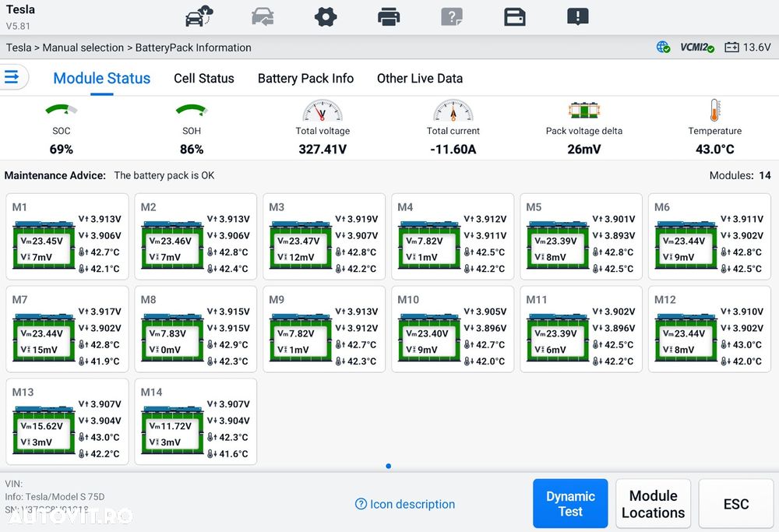Switch to Cell Status tab
Viewport: 779px width, 532px height.
coord(203,79)
